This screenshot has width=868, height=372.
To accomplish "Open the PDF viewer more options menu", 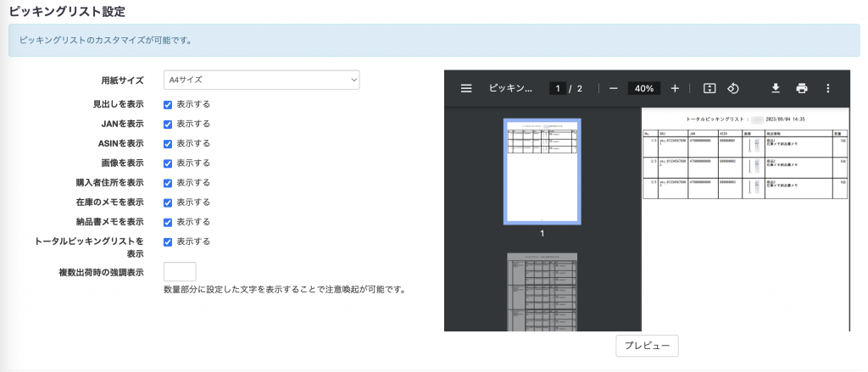I will (827, 89).
